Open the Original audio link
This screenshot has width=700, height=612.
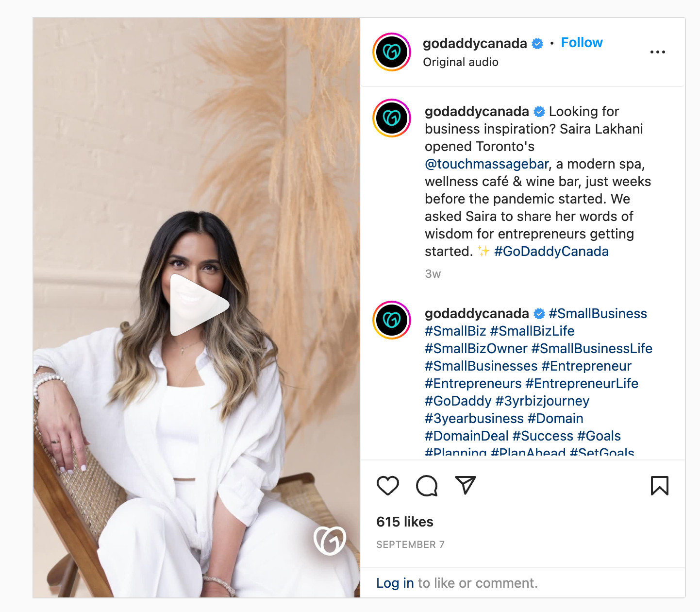pyautogui.click(x=461, y=62)
